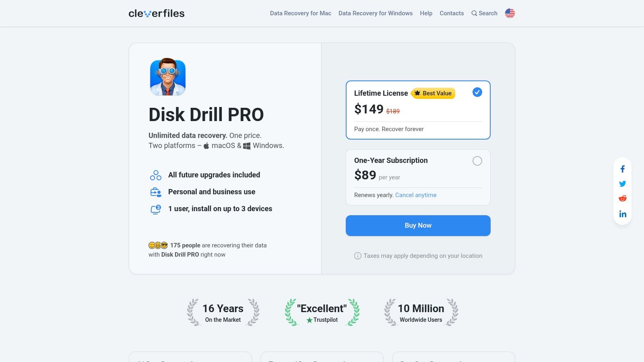Click the 'Cancel anytime' link
644x362 pixels.
[416, 195]
